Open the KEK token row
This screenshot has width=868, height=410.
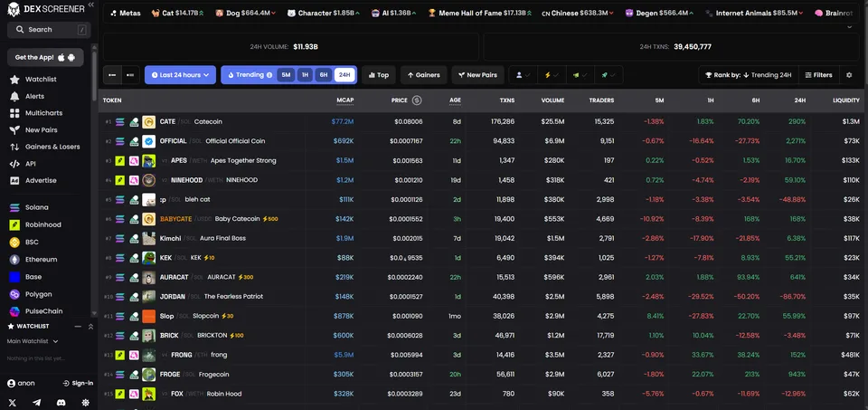pyautogui.click(x=481, y=258)
